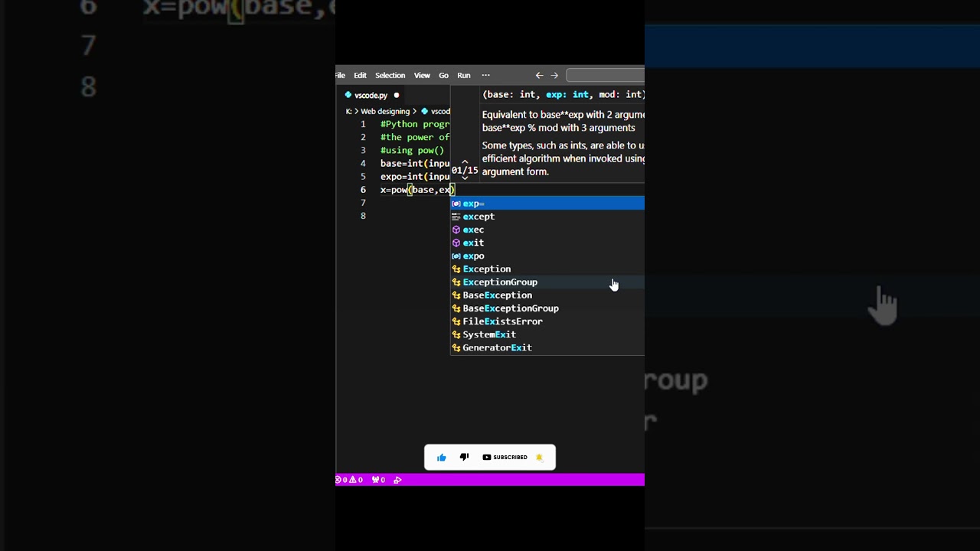
Task: Choose the BaseExceptionGroup suggestion
Action: coord(547,308)
